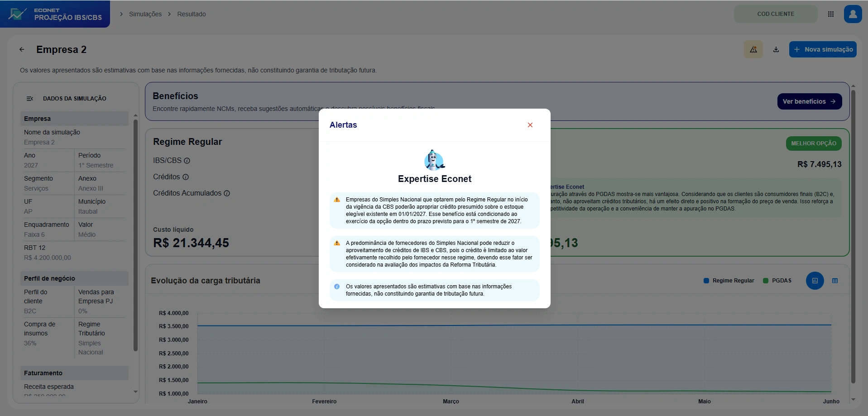Go back with the arrow next to Empresa 2
The height and width of the screenshot is (416, 868).
pyautogui.click(x=22, y=49)
